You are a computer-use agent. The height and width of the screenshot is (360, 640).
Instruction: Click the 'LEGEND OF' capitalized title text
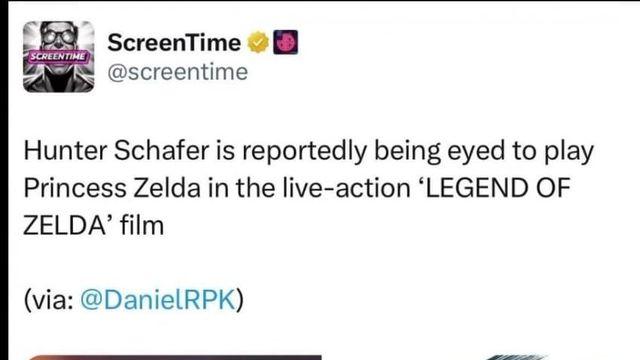pos(497,188)
